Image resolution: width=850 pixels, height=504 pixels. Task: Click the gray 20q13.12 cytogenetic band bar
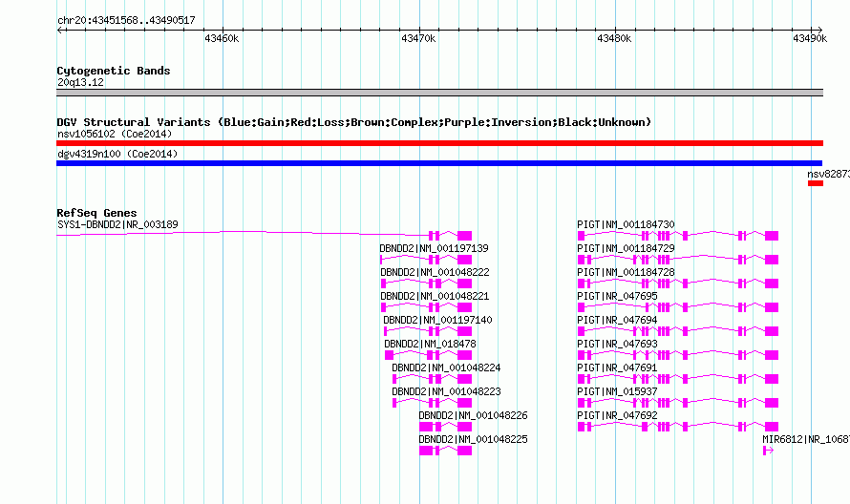point(439,93)
